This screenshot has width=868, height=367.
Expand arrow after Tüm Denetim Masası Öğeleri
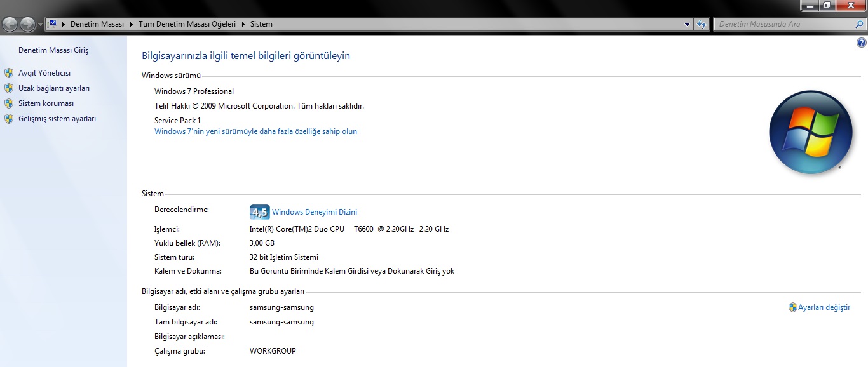tap(243, 24)
